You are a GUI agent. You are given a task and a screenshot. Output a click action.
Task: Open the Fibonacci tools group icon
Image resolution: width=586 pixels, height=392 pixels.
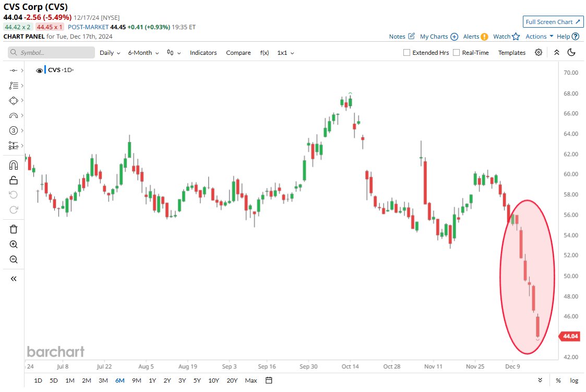pyautogui.click(x=14, y=86)
